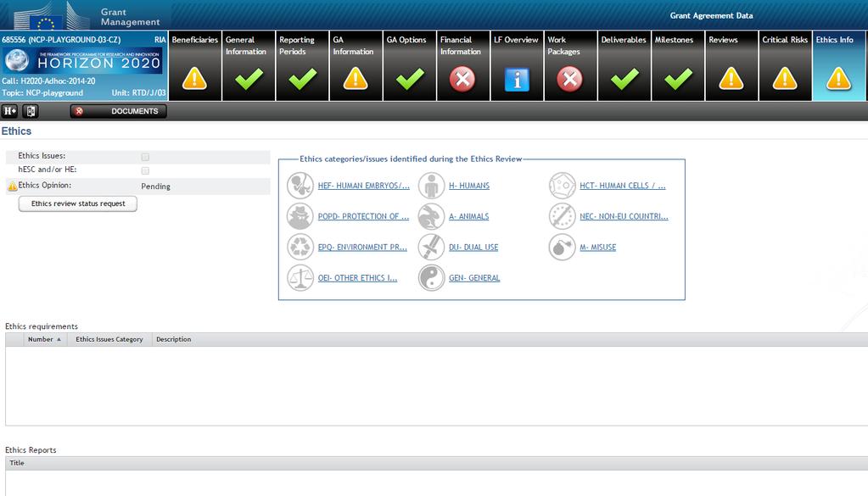Click the Other Ethics scales icon
The width and height of the screenshot is (868, 496).
pyautogui.click(x=300, y=277)
